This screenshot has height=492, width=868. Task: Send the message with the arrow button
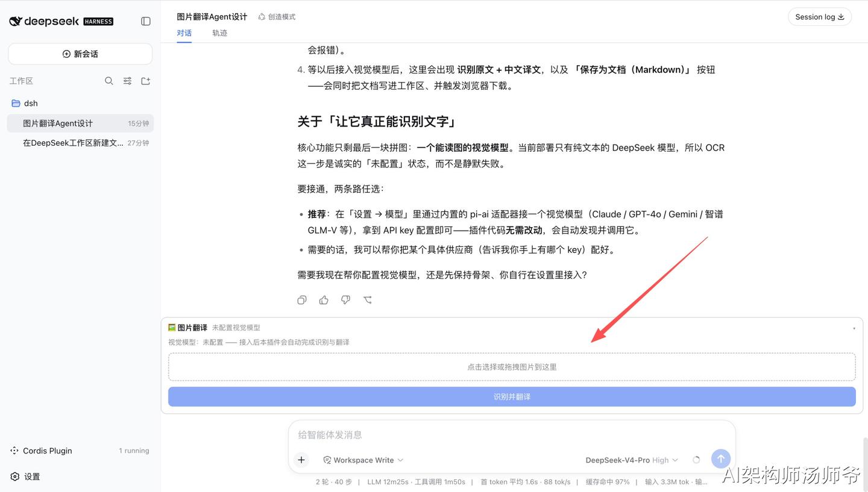pos(720,459)
